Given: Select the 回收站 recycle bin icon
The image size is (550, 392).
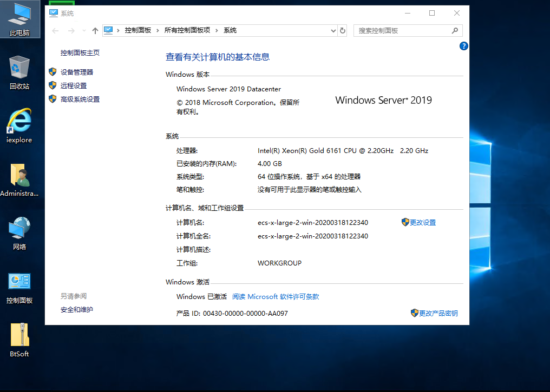Looking at the screenshot, I should click(x=19, y=72).
